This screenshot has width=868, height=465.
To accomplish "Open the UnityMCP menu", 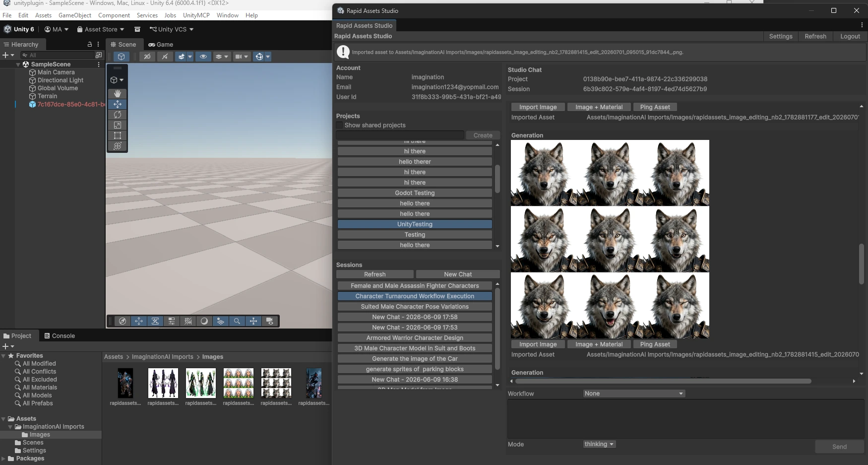I will point(196,15).
